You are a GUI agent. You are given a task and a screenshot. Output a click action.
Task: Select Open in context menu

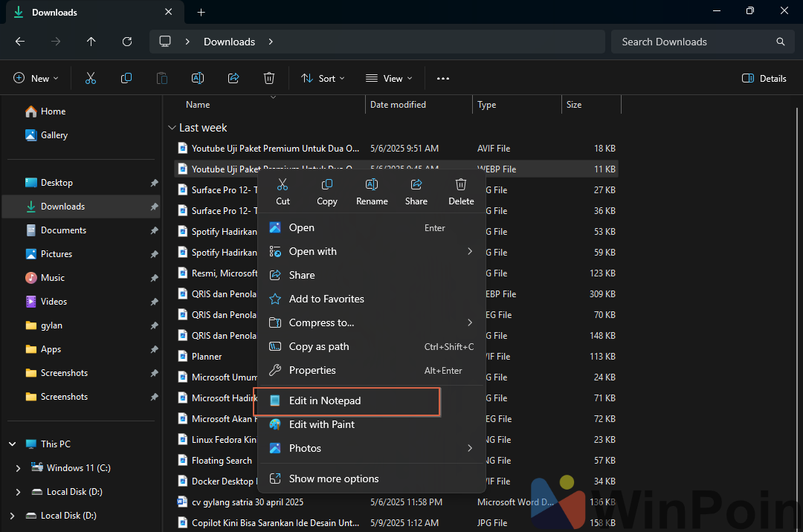(x=371, y=227)
